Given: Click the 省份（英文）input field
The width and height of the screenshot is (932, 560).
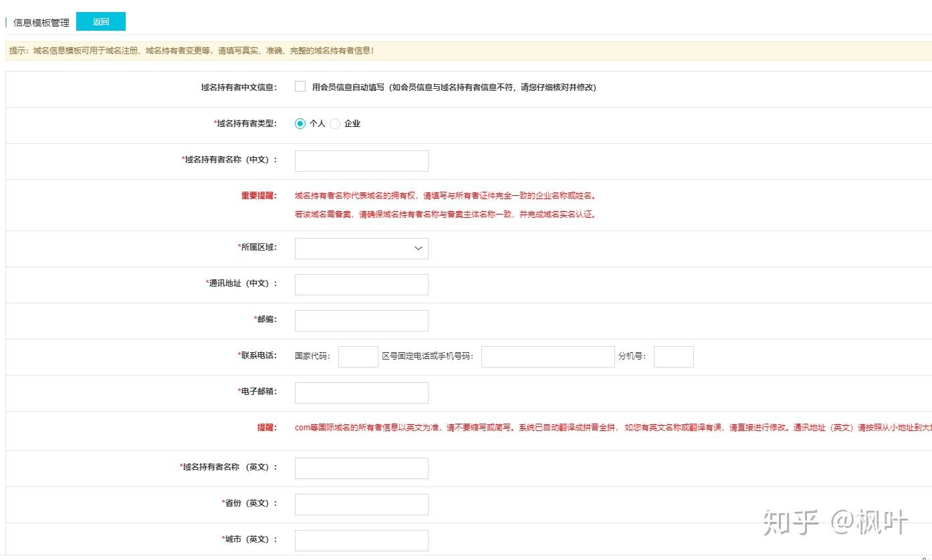Looking at the screenshot, I should tap(361, 505).
